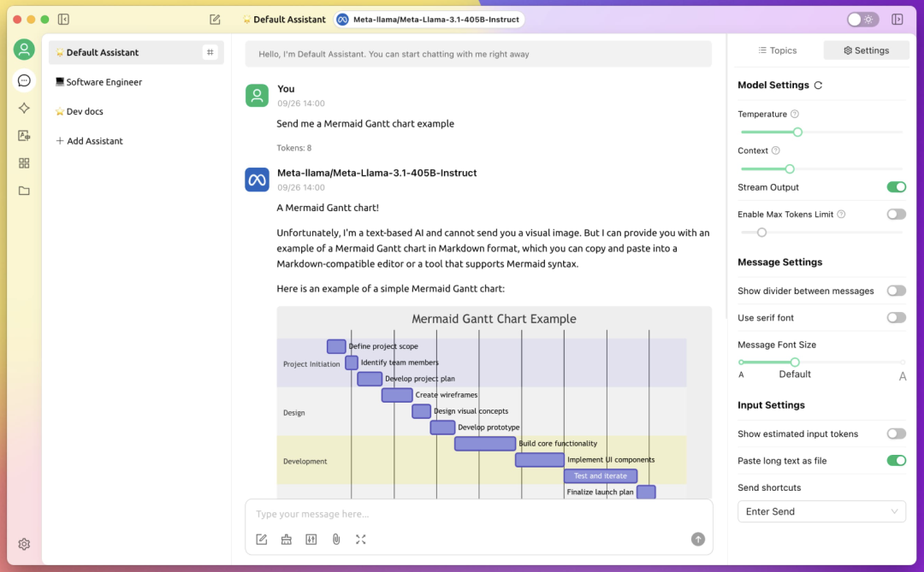Screen dimensions: 924x572
Task: Open the chat settings sliders icon
Action: [x=311, y=539]
